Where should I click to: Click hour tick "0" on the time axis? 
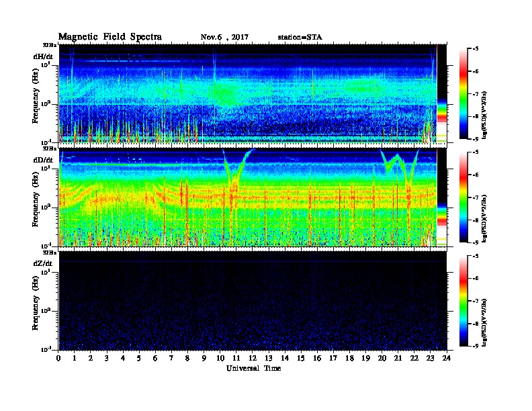[58, 358]
